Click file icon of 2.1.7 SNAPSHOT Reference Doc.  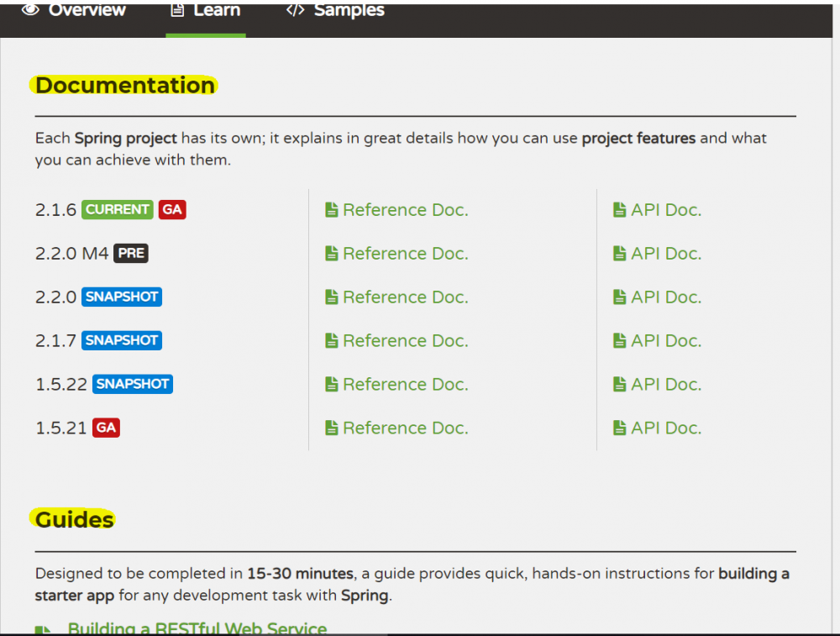coord(332,340)
